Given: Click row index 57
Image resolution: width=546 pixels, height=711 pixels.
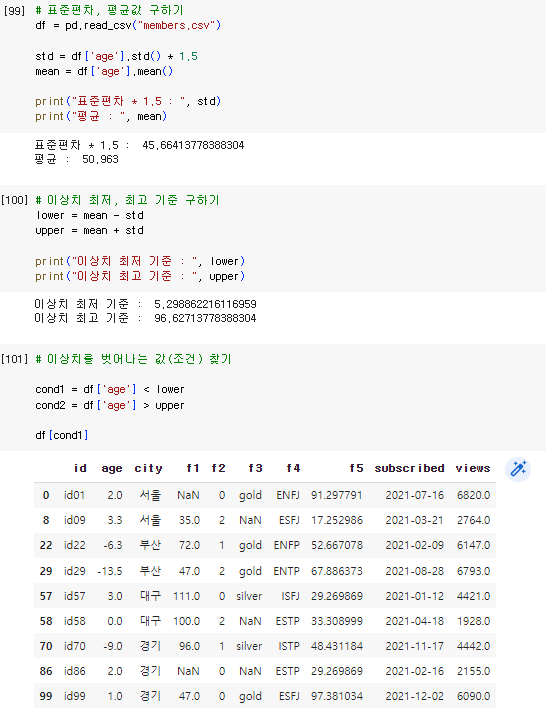Looking at the screenshot, I should pos(46,596).
